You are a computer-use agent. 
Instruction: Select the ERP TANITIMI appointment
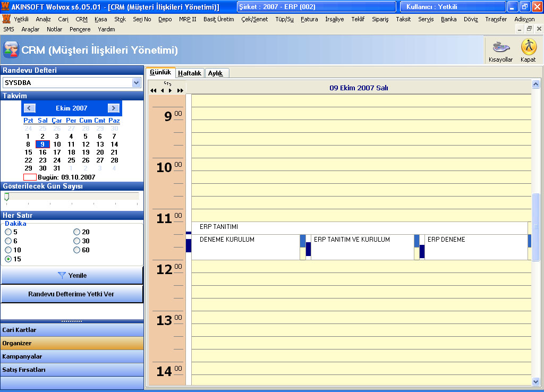click(360, 227)
